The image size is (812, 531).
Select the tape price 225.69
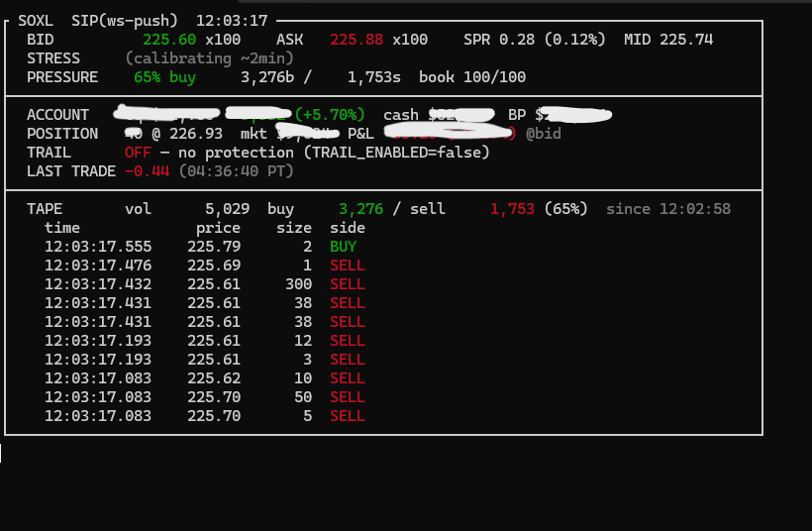214,265
